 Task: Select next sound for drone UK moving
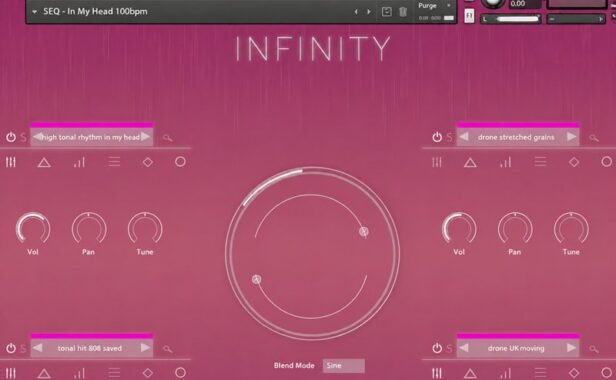click(x=572, y=348)
